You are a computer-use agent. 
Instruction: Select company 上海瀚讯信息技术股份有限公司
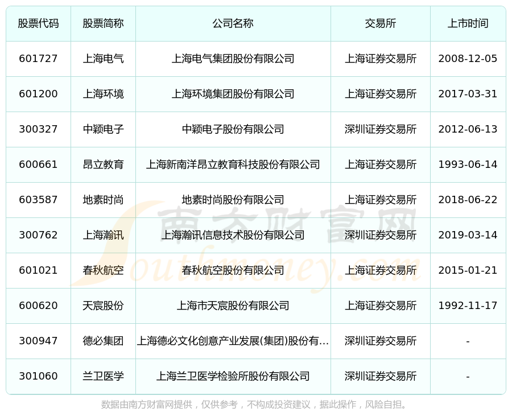tap(233, 235)
